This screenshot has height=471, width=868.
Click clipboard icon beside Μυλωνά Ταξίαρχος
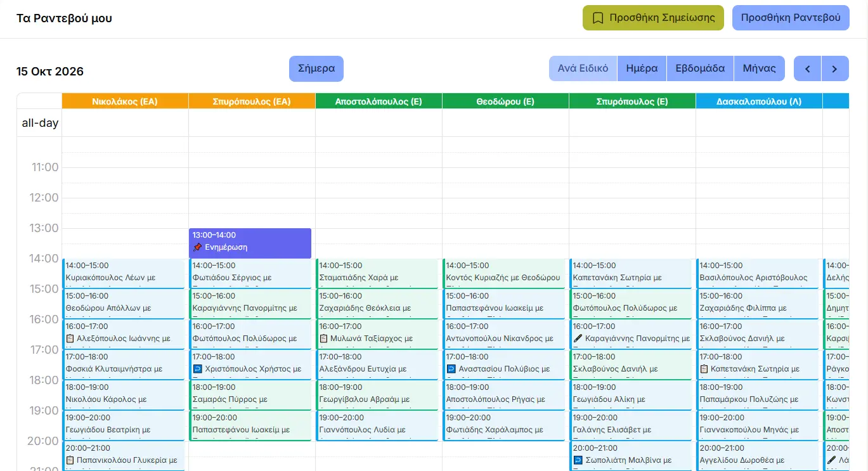click(324, 339)
